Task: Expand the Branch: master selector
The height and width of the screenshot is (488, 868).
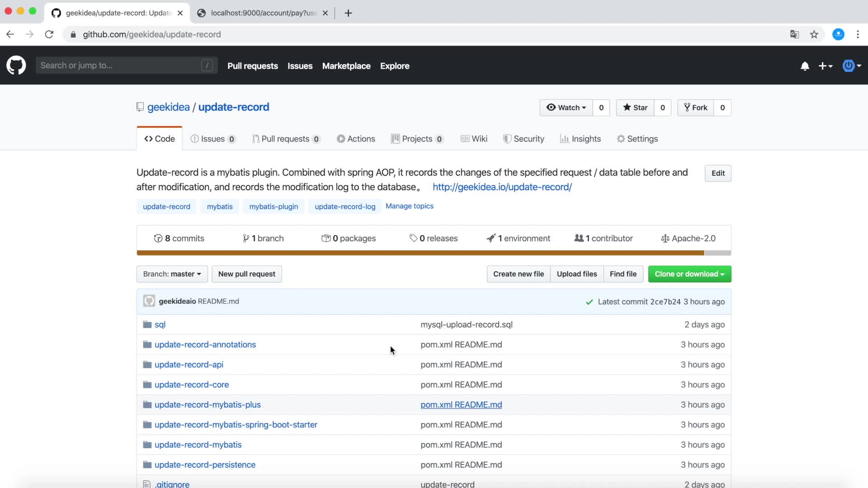Action: coord(172,274)
